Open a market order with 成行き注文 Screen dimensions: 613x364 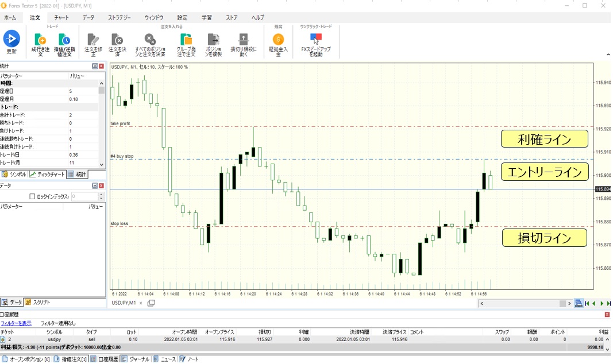(x=41, y=40)
